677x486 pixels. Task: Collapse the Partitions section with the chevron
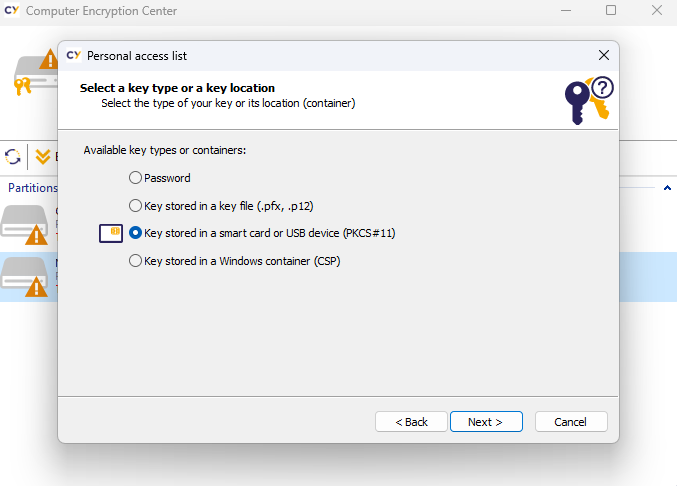click(666, 187)
